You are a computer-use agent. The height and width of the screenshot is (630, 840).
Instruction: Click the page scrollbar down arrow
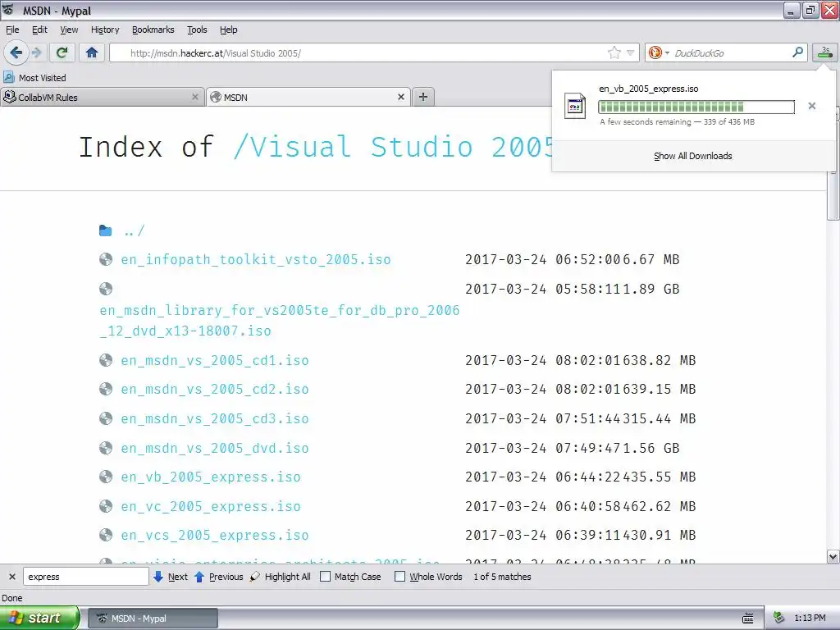(833, 557)
